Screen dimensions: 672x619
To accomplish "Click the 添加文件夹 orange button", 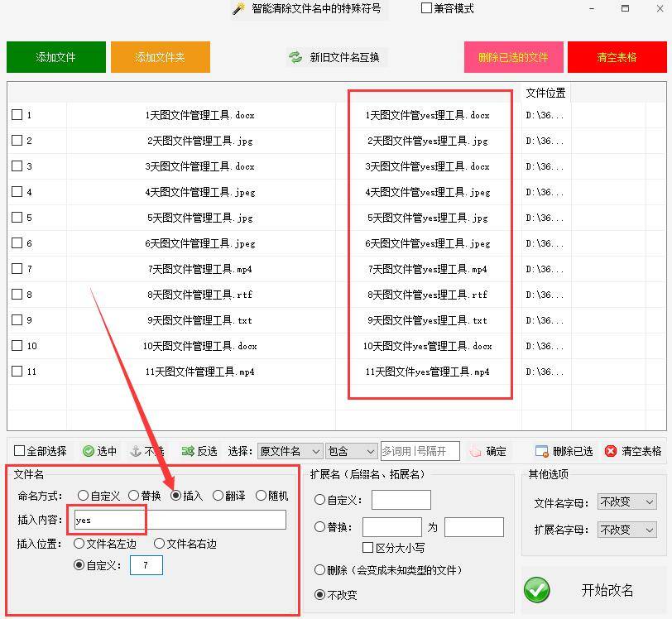I will (161, 57).
